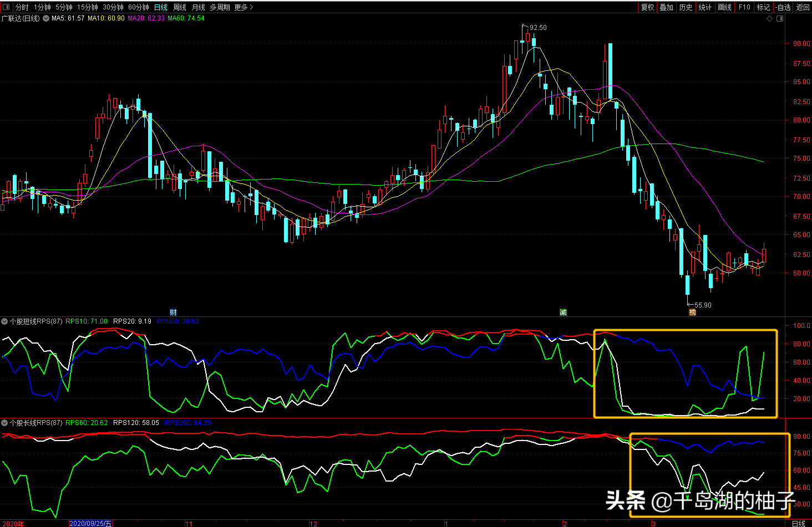The width and height of the screenshot is (812, 527).
Task: Toggle the left sidebar panel icon
Action: 6,7
